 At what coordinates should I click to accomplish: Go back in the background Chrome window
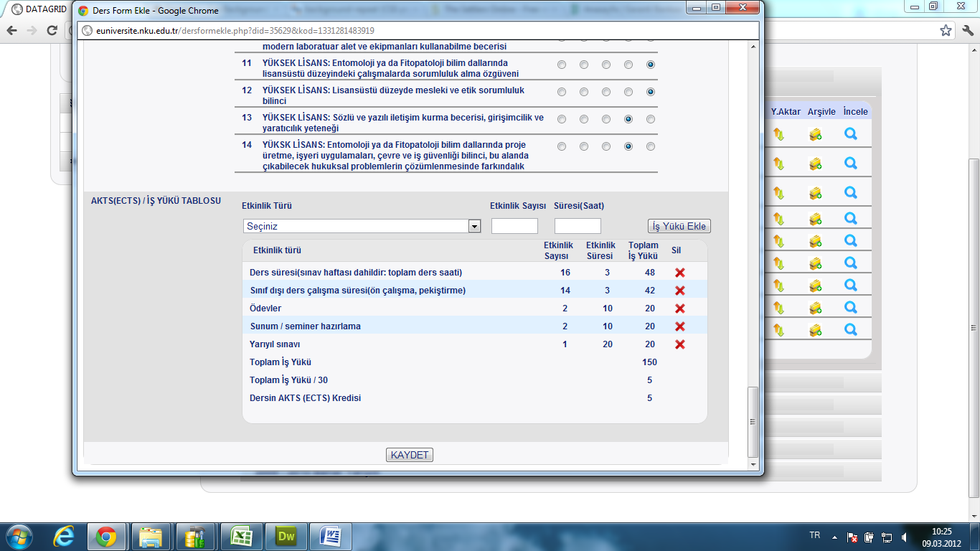[12, 30]
